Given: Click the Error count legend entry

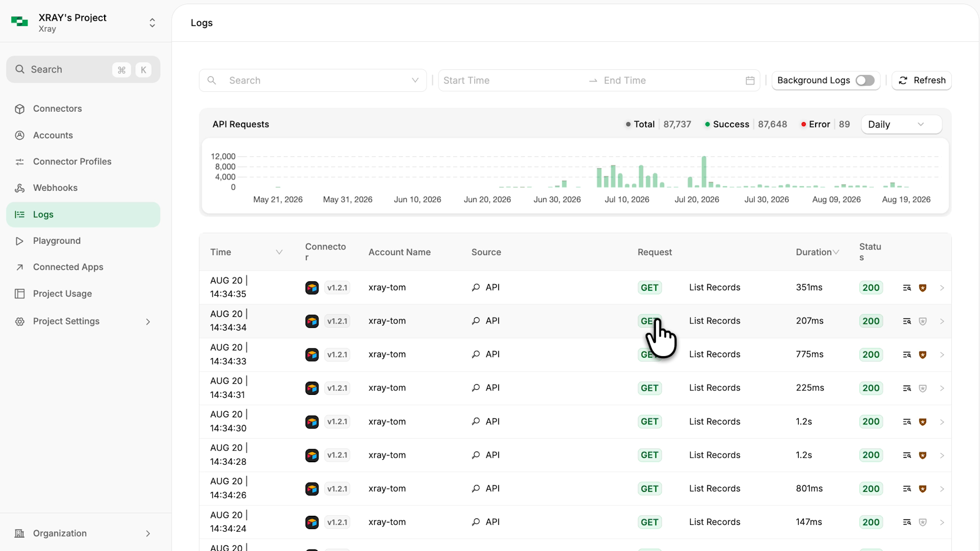Looking at the screenshot, I should [x=825, y=124].
